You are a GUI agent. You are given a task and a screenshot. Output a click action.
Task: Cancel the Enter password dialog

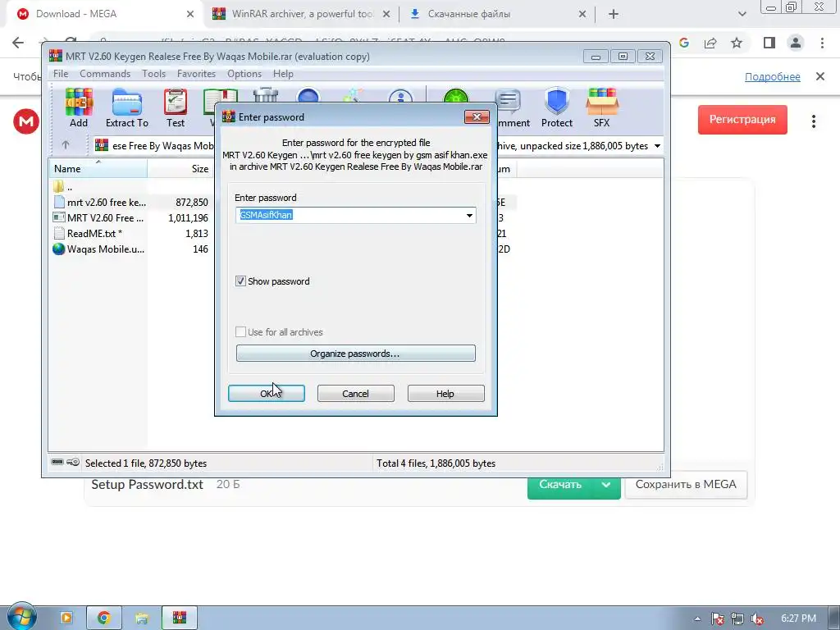pyautogui.click(x=356, y=393)
